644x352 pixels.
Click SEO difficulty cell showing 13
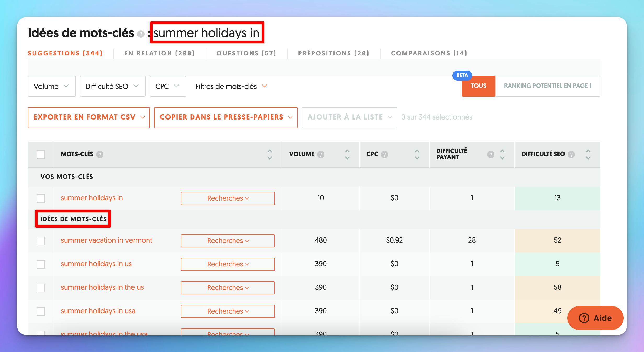click(x=557, y=198)
